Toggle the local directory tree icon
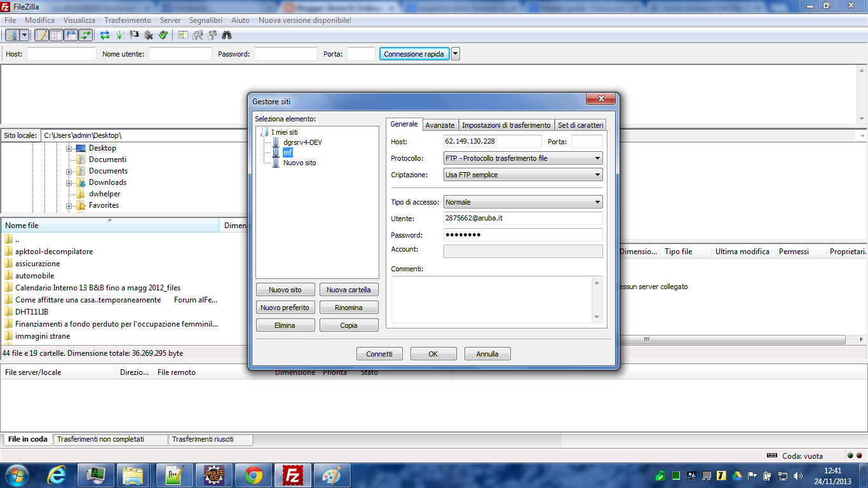The image size is (868, 488). 56,35
